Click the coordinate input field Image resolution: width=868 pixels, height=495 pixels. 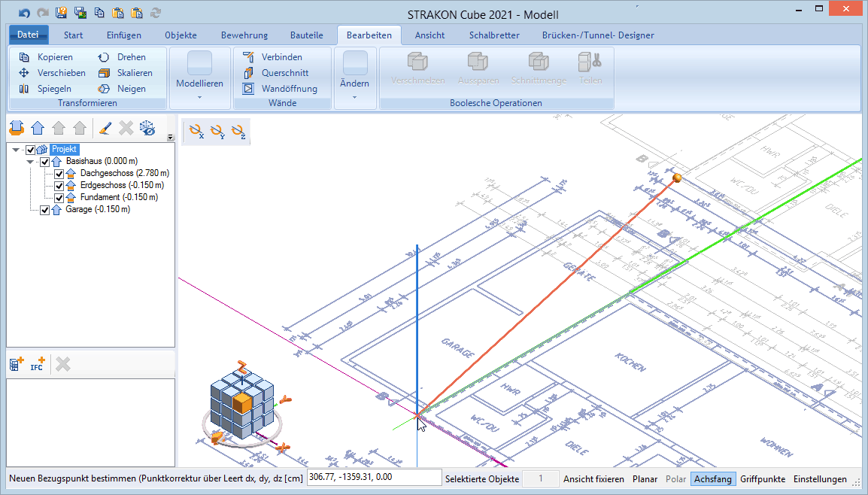tap(375, 477)
